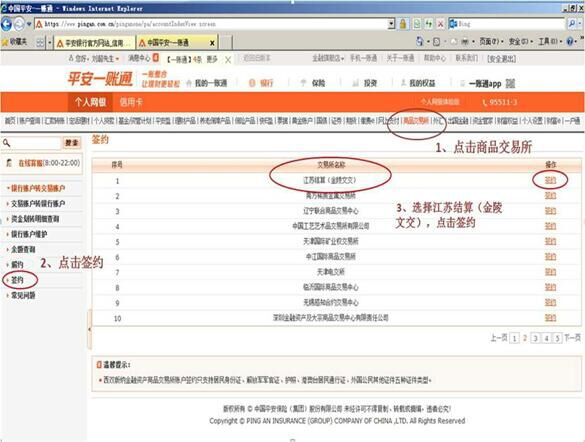Screen dimensions: 585x442
Task: Click 下一页 next page link
Action: (573, 338)
